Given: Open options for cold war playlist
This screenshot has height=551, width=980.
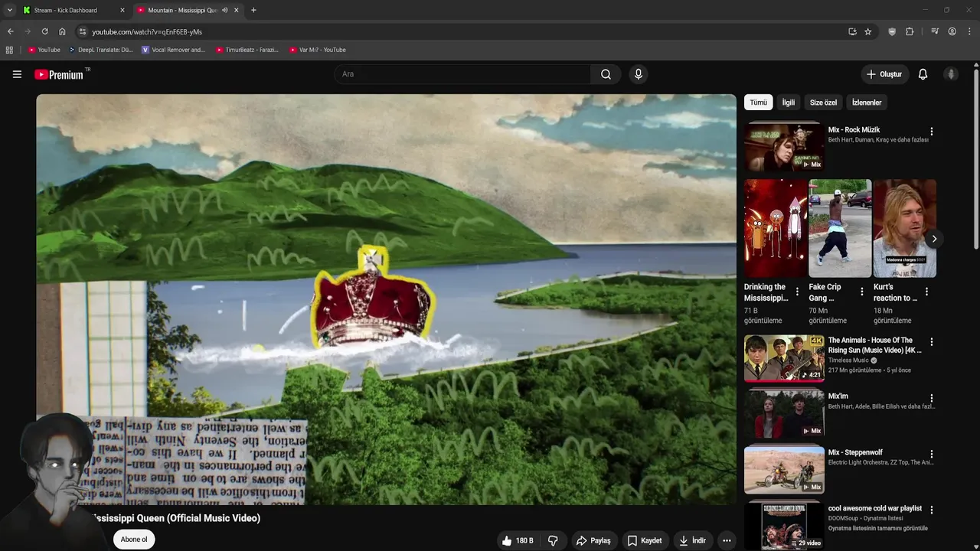Looking at the screenshot, I should 931,510.
